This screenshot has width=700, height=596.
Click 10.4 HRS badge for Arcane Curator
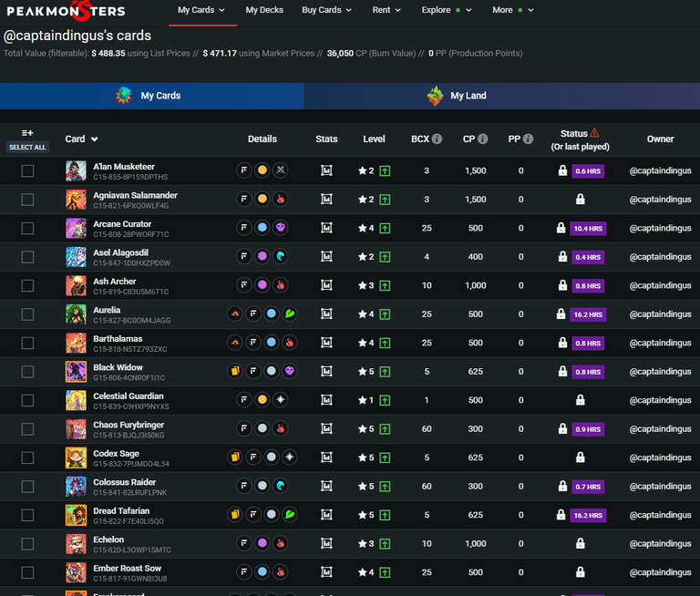588,229
